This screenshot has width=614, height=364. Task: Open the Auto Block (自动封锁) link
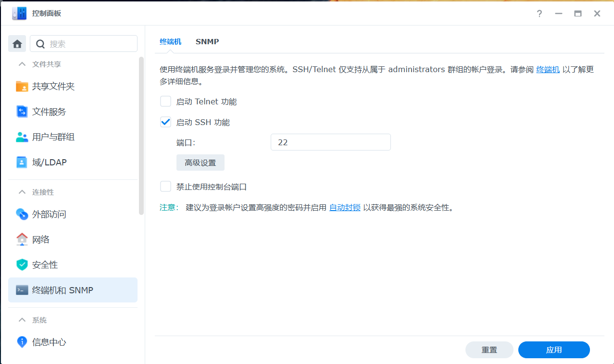click(x=345, y=208)
